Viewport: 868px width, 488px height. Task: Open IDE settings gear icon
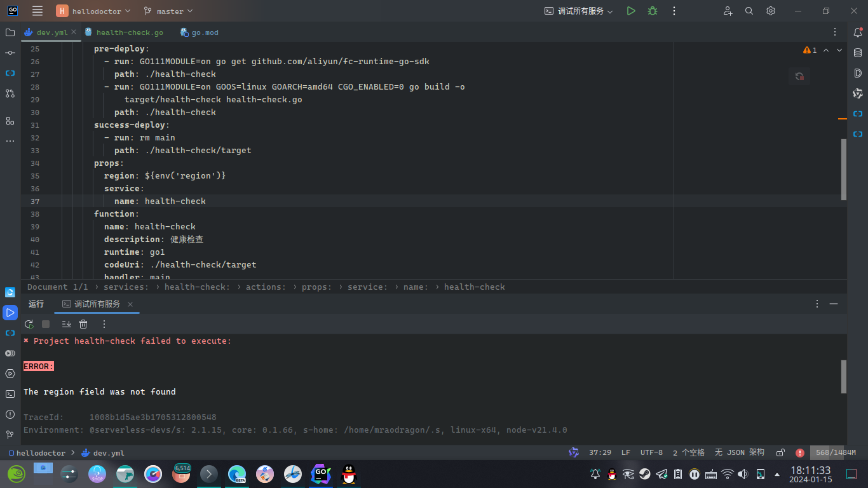coord(771,11)
